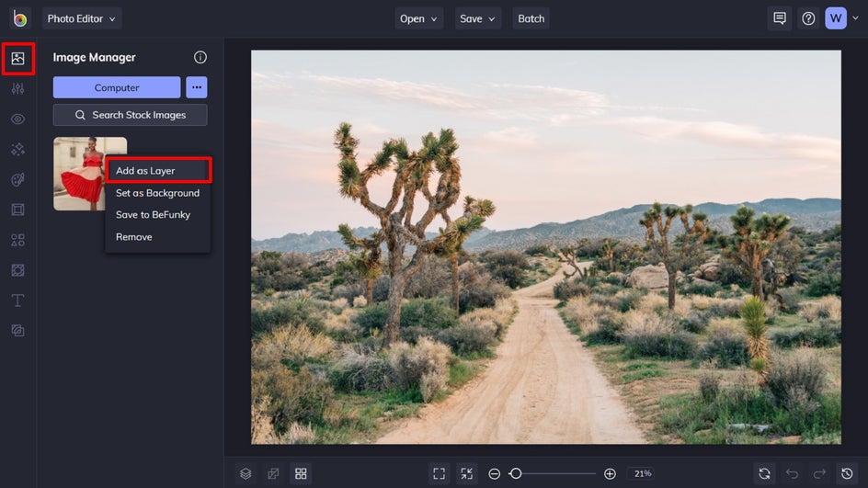
Task: Click the 21% zoom value
Action: [x=642, y=473]
